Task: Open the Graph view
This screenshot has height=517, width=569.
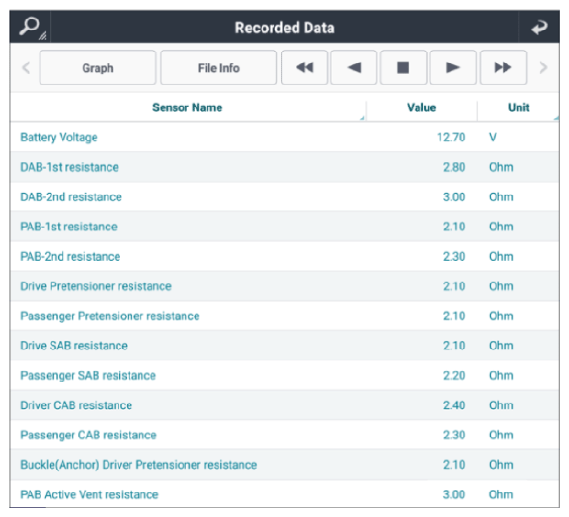Action: pyautogui.click(x=98, y=67)
